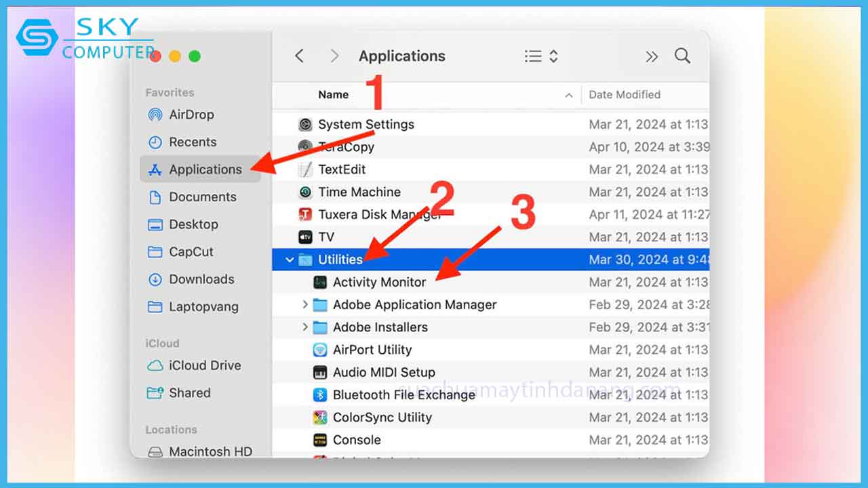868x488 pixels.
Task: Select Tuxera Disk Manager app icon
Action: (305, 214)
